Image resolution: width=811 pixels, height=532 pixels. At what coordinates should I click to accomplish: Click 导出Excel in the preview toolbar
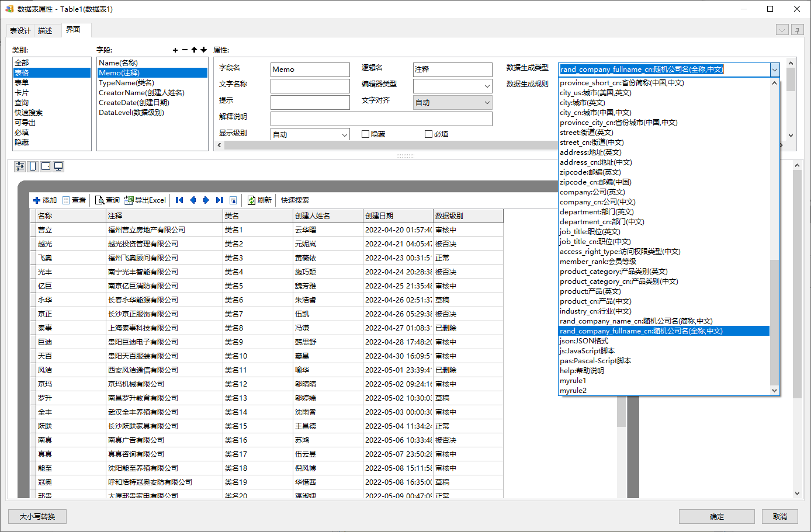click(145, 200)
